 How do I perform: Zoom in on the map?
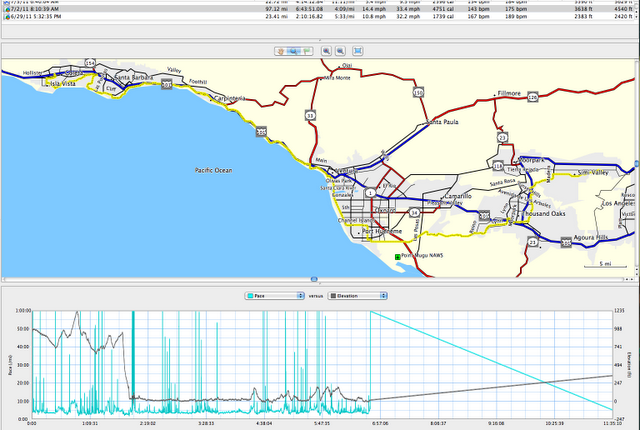tap(326, 51)
